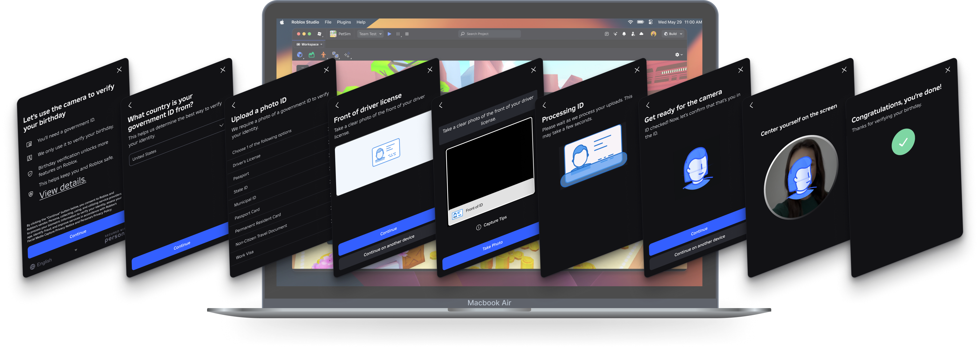Pause the running playtest

pos(398,34)
